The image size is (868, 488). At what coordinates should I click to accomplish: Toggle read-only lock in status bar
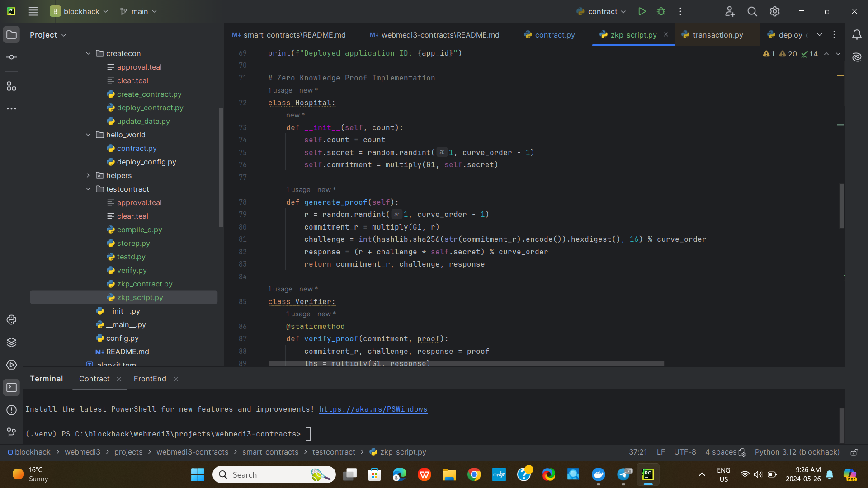(854, 452)
